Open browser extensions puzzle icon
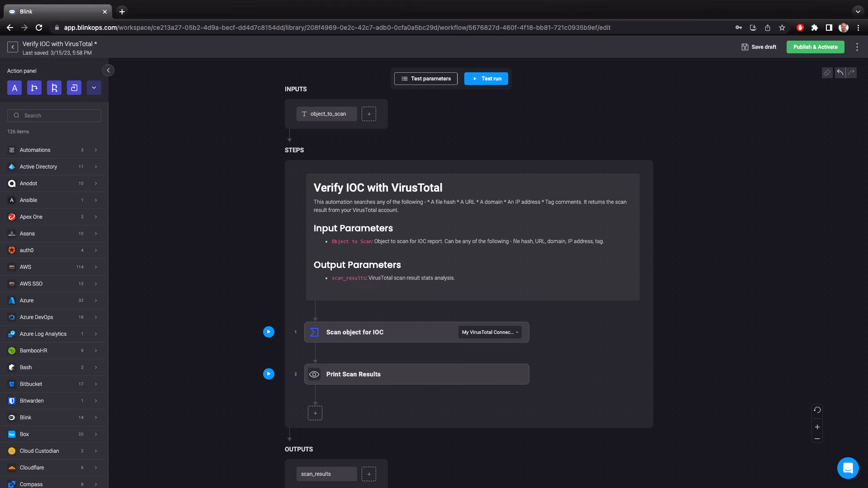The image size is (868, 488). tap(815, 28)
